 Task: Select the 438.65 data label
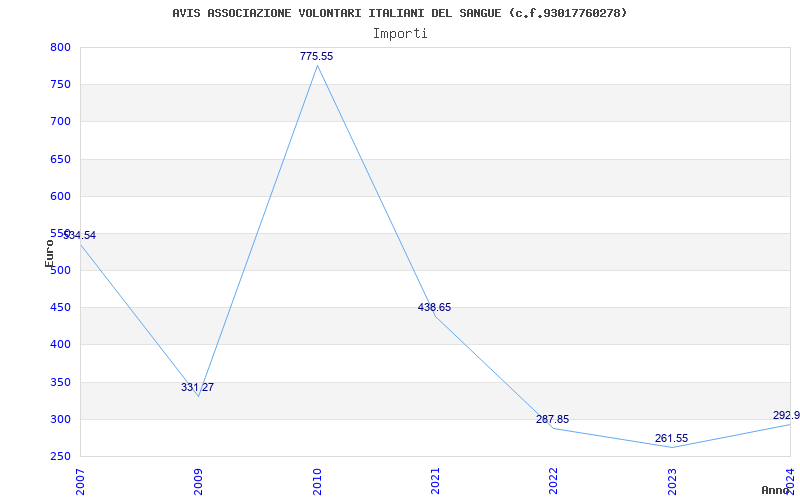(x=434, y=307)
